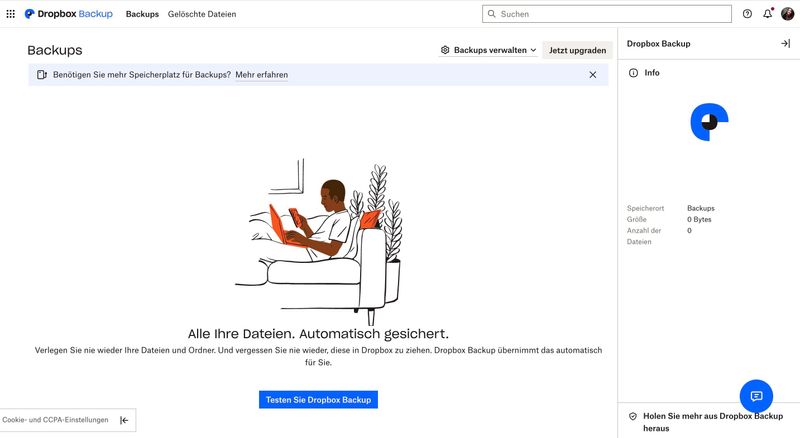Follow the Mehr erfahren link
This screenshot has height=438, width=800.
262,75
